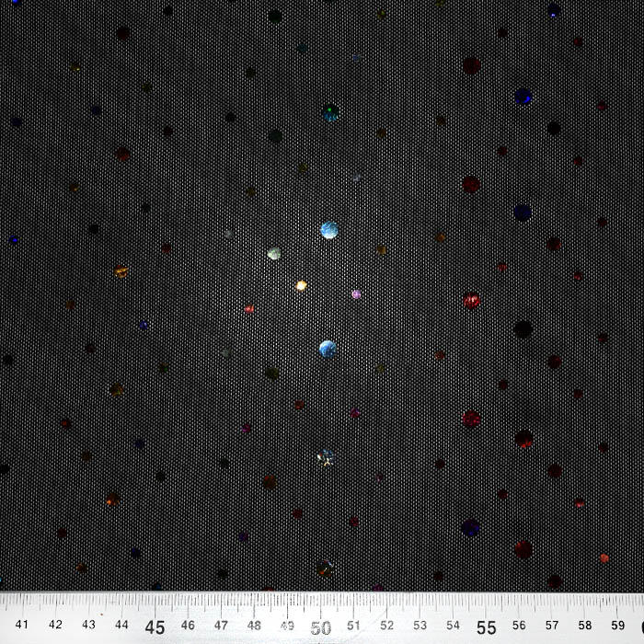Select the small red sequin left of center
Image resolution: width=644 pixels, height=644 pixels.
click(249, 309)
